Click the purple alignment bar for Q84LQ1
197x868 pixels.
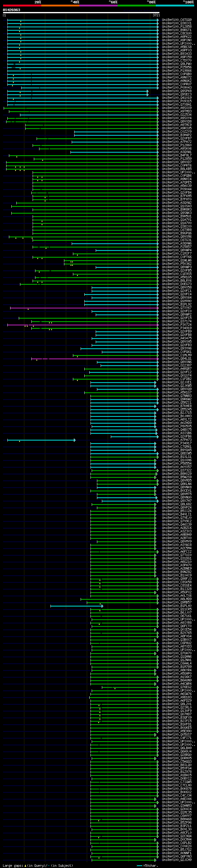coord(95,358)
